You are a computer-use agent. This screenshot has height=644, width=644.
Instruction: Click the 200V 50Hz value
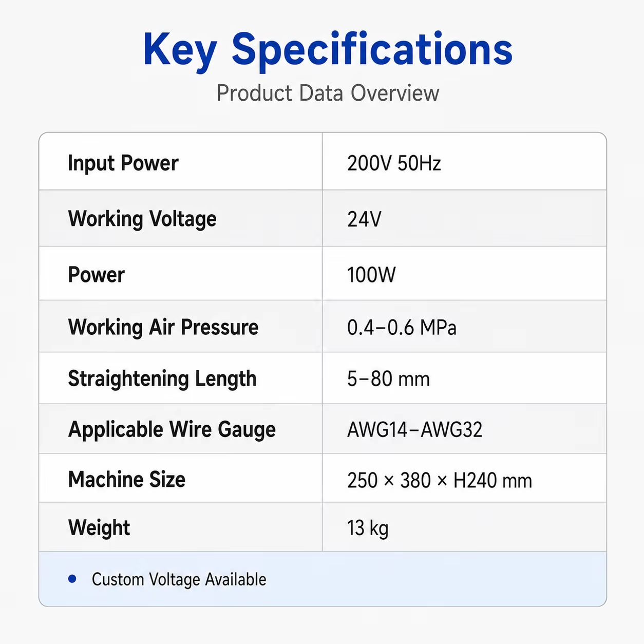[394, 163]
